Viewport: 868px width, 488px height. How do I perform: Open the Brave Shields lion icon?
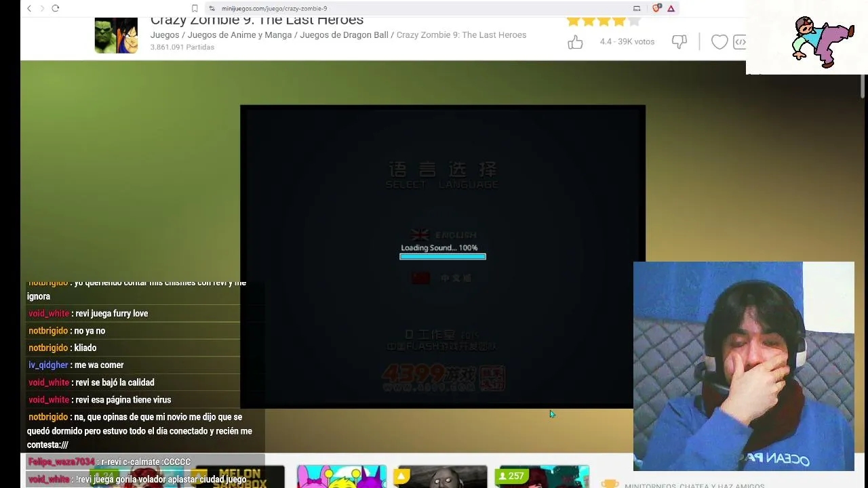pos(656,8)
